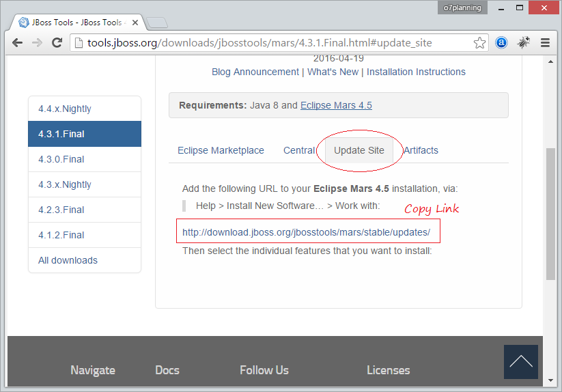Open the Chrome hamburger menu
The width and height of the screenshot is (562, 392).
pos(545,43)
